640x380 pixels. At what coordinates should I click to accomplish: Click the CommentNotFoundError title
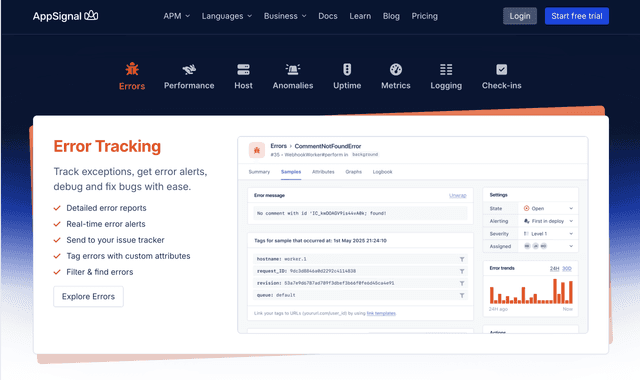coord(328,146)
